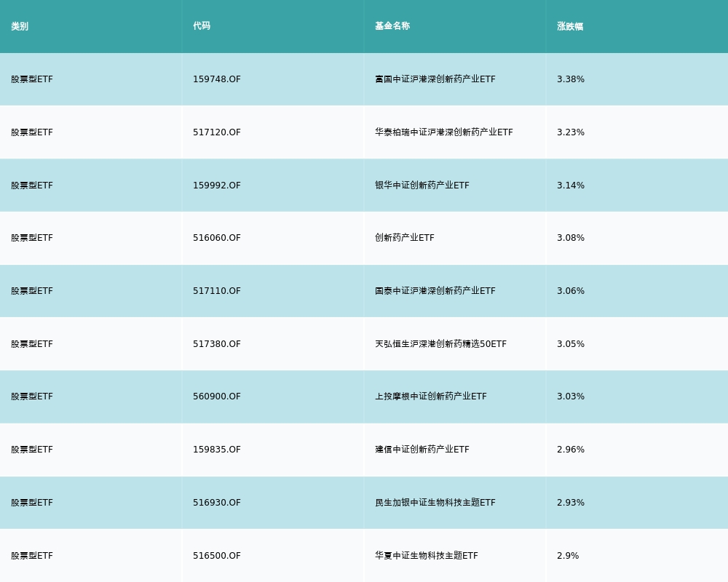Click 股票型ETF in the 516060.OF row

point(32,238)
